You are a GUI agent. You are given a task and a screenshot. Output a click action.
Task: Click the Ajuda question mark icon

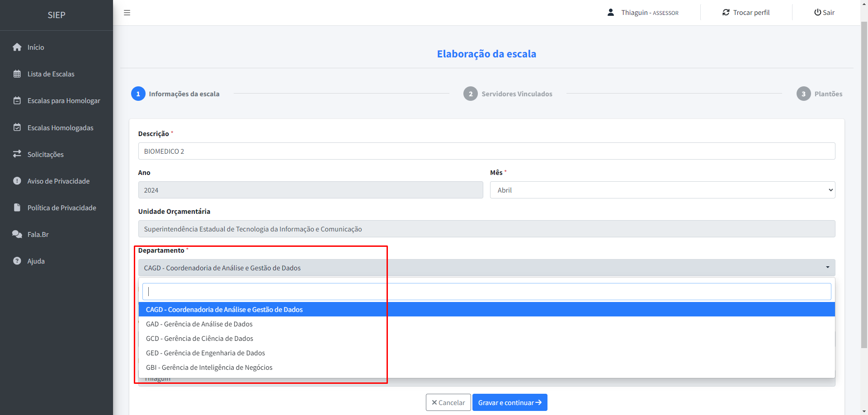coord(17,261)
